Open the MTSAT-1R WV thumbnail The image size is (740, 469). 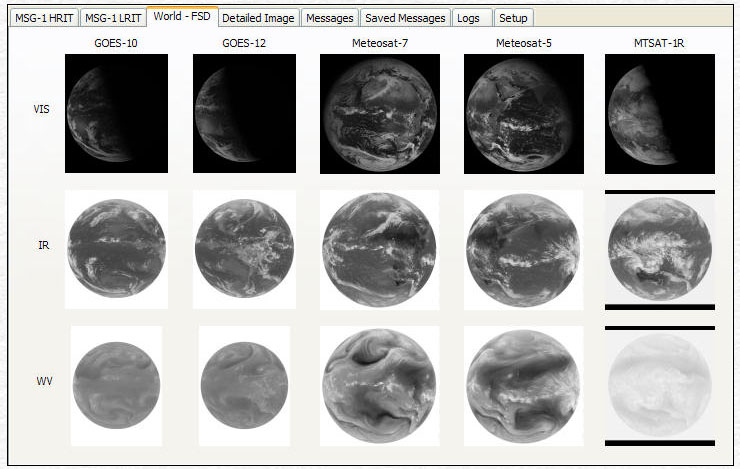(x=660, y=385)
